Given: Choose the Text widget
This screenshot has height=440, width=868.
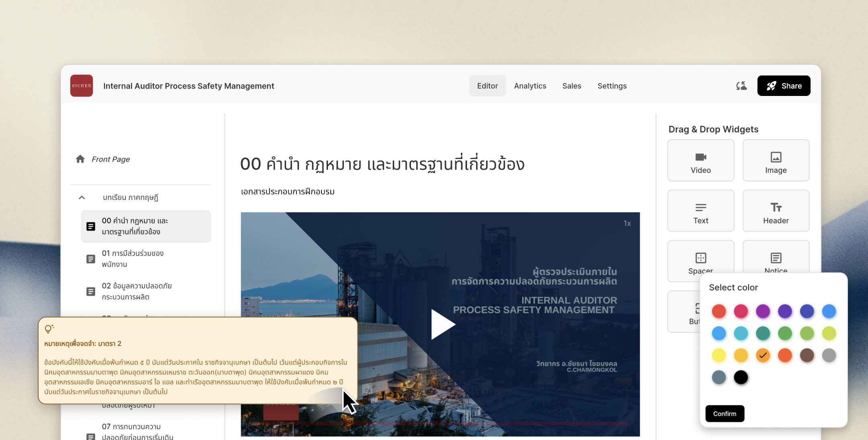Looking at the screenshot, I should (700, 211).
